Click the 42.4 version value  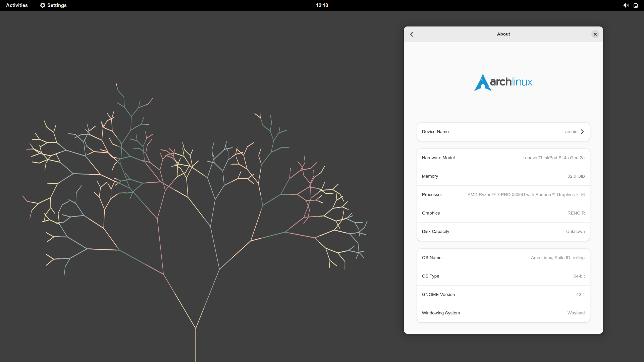tap(580, 295)
